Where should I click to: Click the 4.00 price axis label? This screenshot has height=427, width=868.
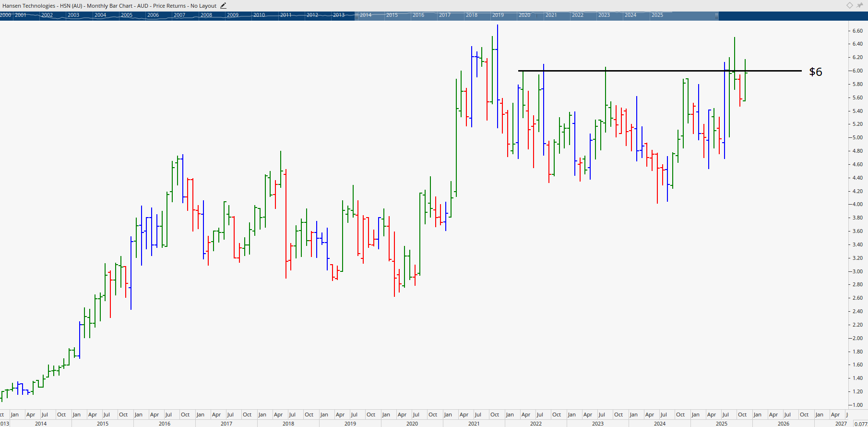(857, 204)
